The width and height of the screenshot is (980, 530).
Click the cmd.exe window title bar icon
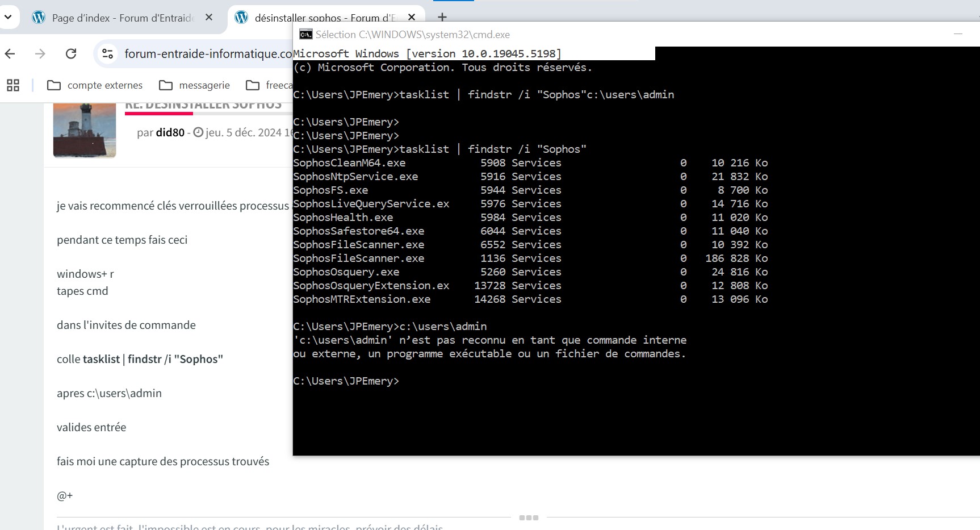tap(305, 35)
